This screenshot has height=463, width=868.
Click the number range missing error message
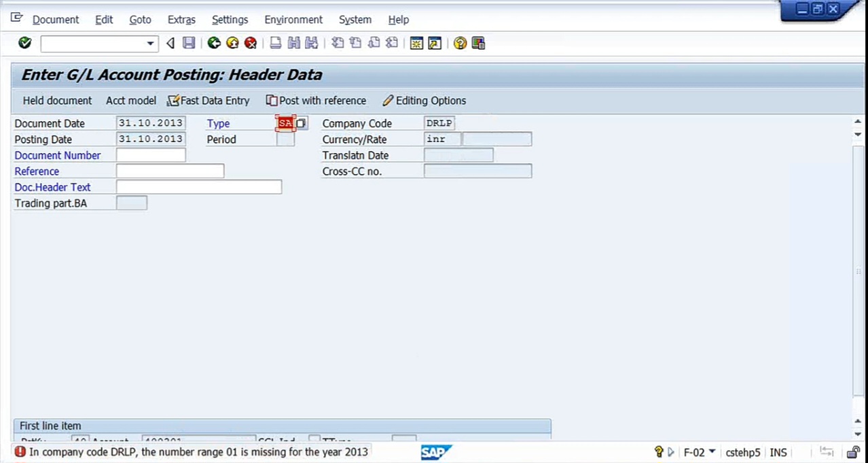(198, 451)
